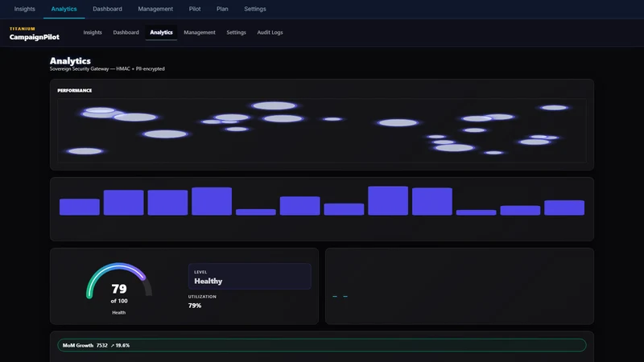Click the health gauge showing 79
This screenshot has height=362, width=644.
pos(118,287)
